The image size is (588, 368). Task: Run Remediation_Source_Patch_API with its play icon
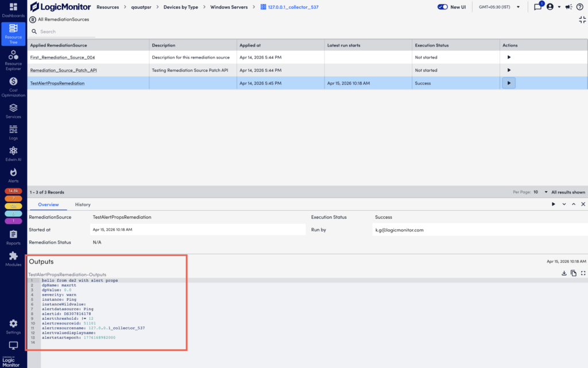pos(509,70)
